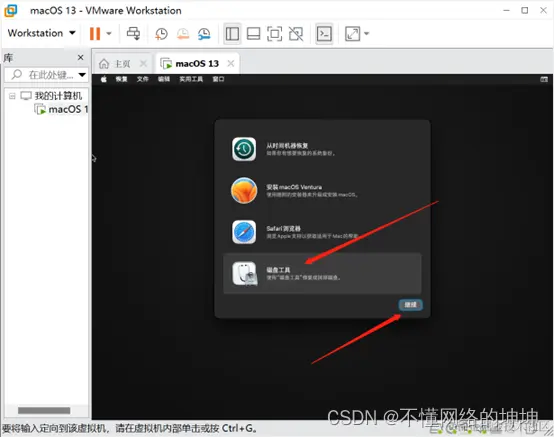
Task: Toggle the console view icon
Action: coord(324,34)
